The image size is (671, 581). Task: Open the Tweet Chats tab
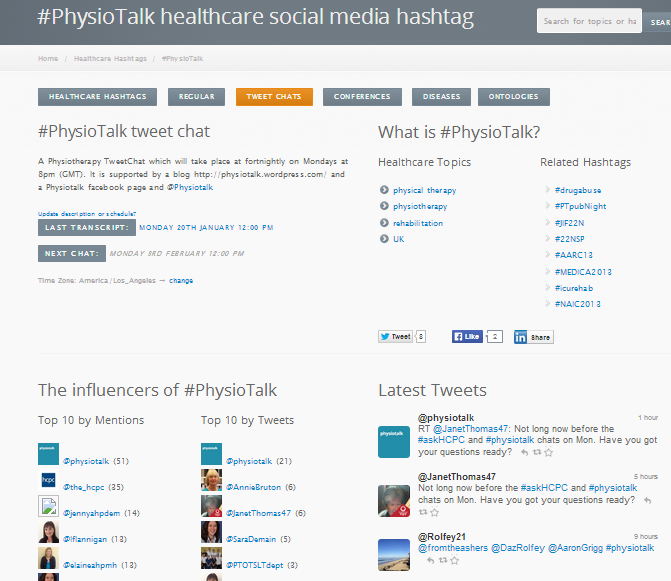274,97
